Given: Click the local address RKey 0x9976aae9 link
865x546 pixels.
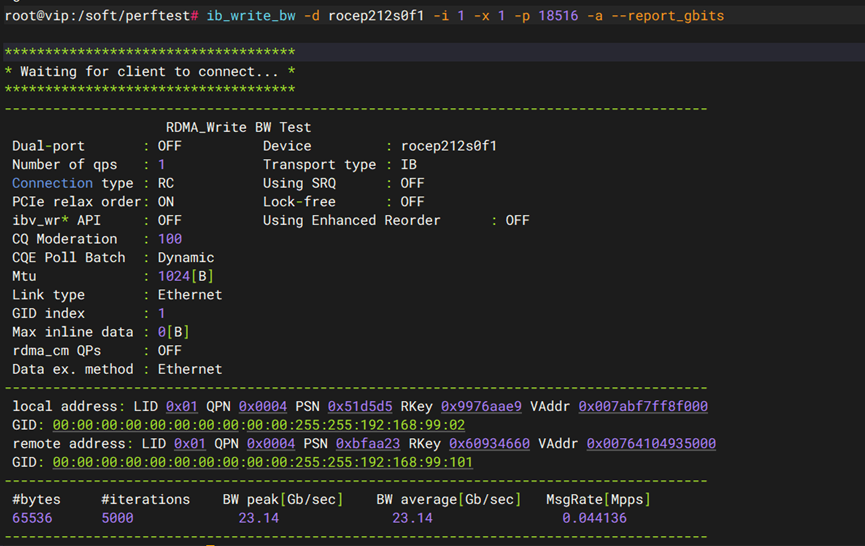Looking at the screenshot, I should 481,407.
